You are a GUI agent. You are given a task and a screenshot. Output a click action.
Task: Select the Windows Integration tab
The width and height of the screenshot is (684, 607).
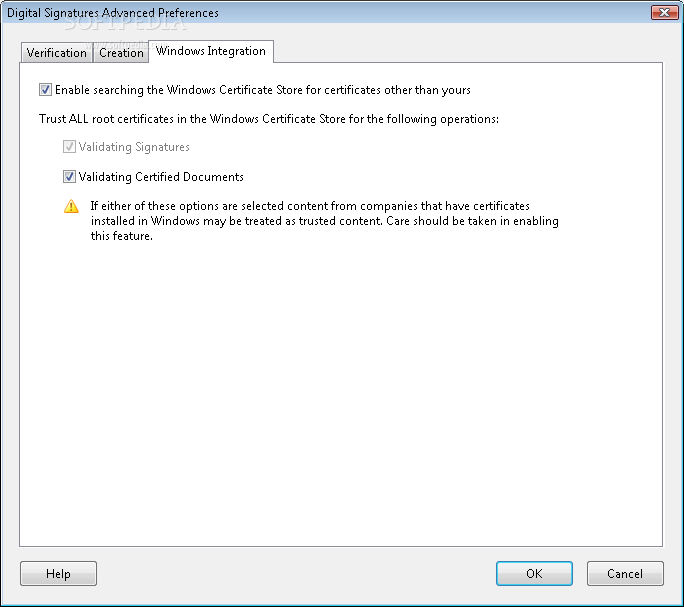click(211, 51)
